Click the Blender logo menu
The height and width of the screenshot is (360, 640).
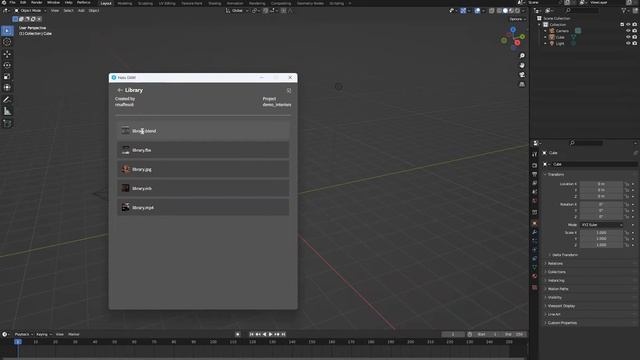pyautogui.click(x=4, y=2)
